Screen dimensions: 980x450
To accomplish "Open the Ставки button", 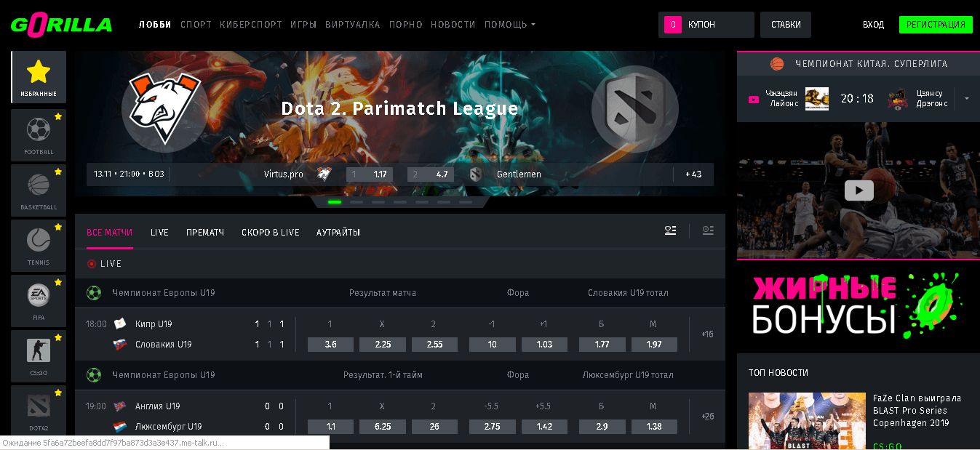I will [x=786, y=25].
